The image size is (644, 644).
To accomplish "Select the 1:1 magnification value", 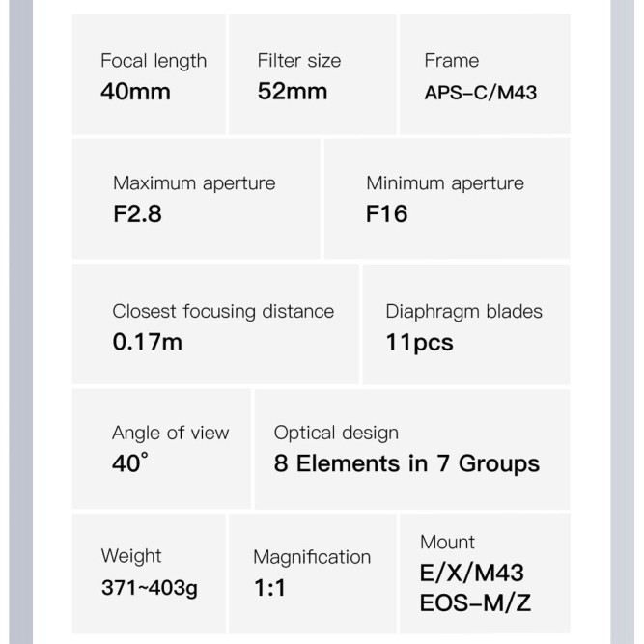I will 269,588.
